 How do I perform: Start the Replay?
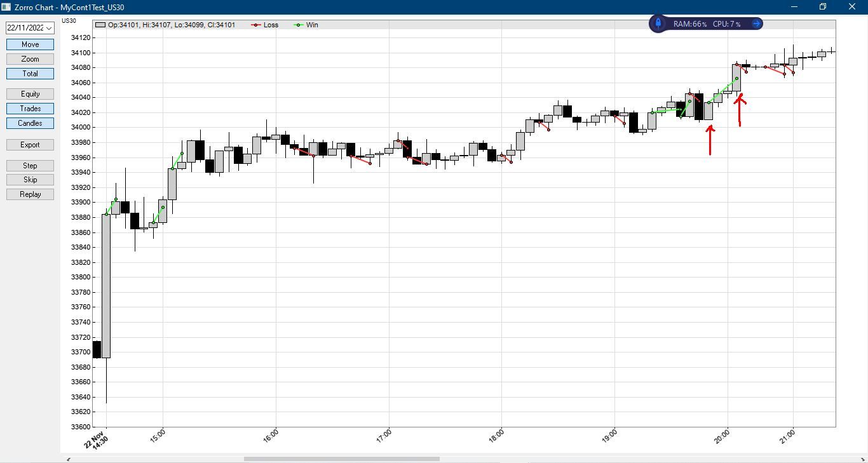coord(30,194)
